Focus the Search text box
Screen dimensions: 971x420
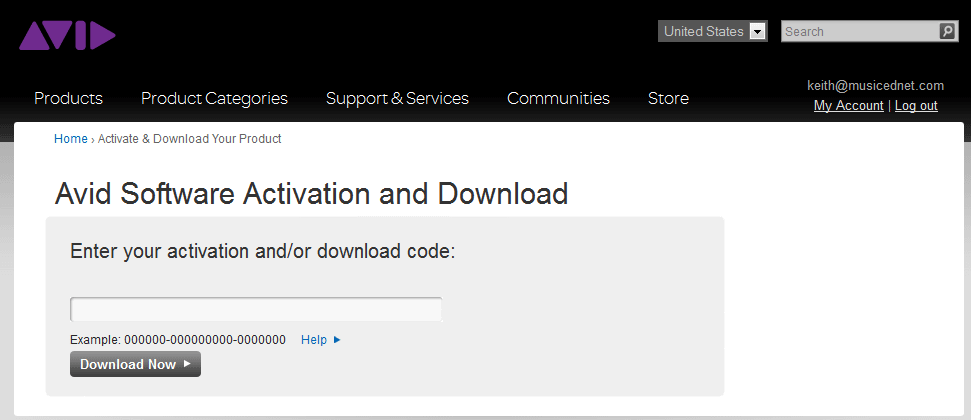(x=859, y=32)
